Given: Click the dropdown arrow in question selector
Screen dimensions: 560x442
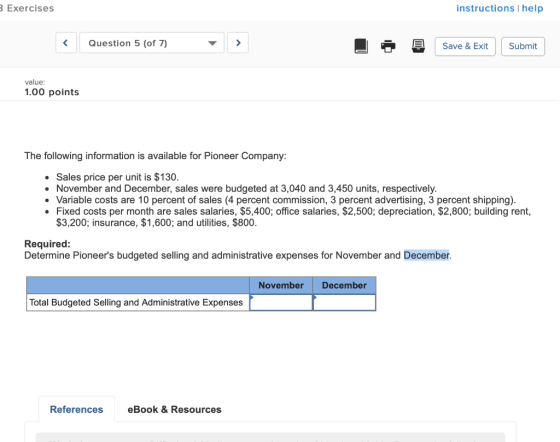Looking at the screenshot, I should [212, 43].
